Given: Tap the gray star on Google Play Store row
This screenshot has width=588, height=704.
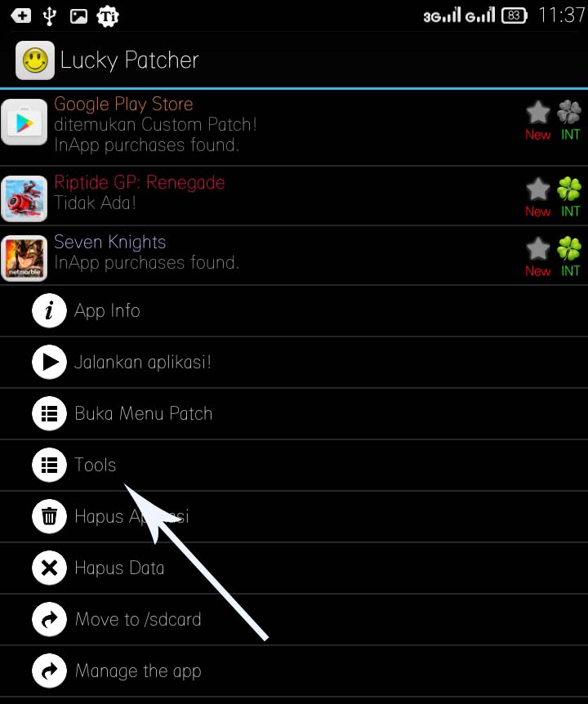Looking at the screenshot, I should 537,112.
